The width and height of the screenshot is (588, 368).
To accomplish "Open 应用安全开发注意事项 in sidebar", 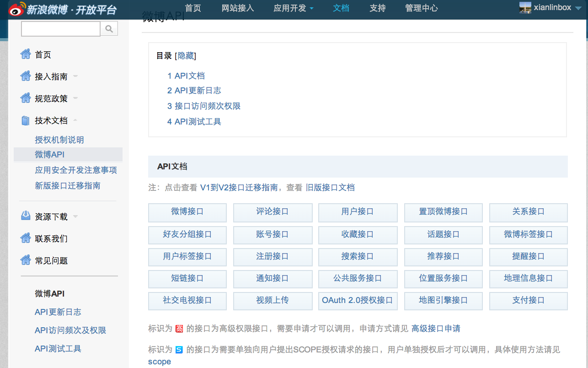I will point(76,170).
